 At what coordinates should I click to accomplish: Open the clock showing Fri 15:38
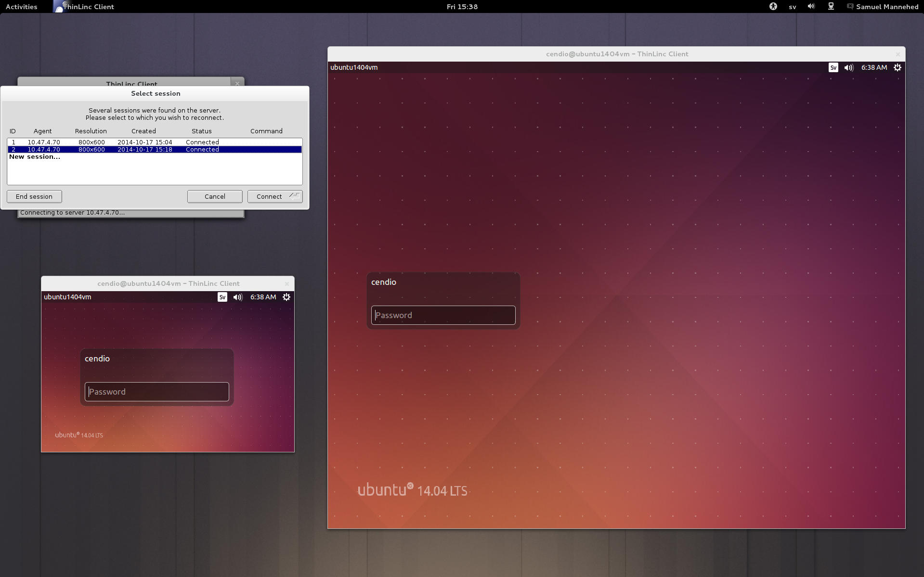coord(462,7)
